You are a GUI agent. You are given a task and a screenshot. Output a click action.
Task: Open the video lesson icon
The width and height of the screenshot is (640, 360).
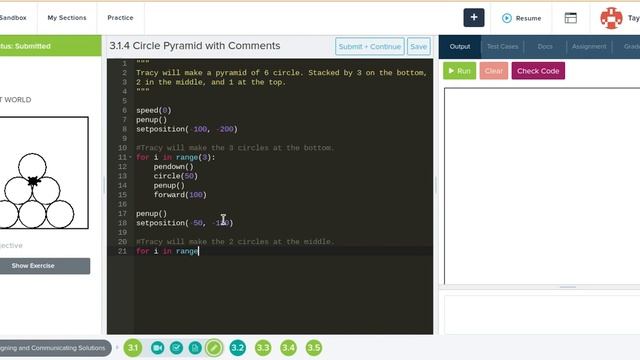tap(157, 348)
